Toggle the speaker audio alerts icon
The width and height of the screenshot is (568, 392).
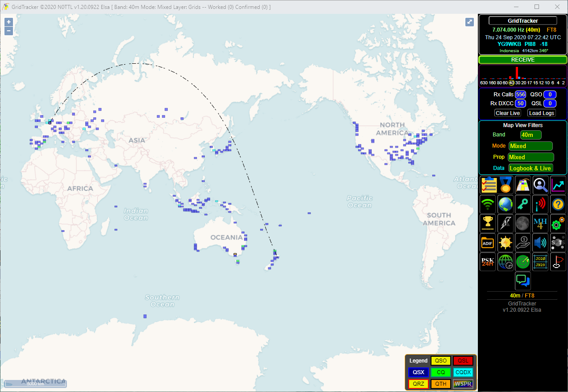coord(540,243)
